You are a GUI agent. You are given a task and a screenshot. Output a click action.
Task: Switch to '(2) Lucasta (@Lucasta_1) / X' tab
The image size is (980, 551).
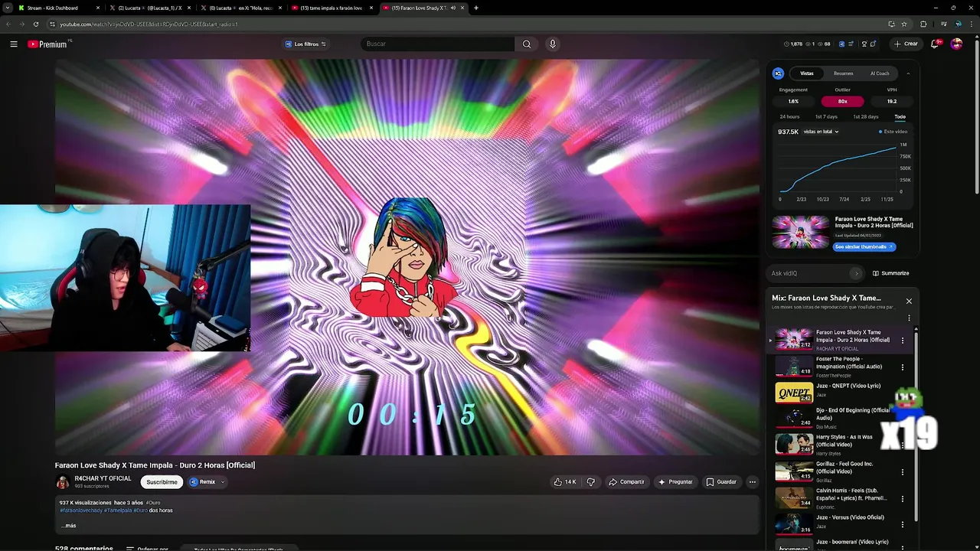pos(149,8)
